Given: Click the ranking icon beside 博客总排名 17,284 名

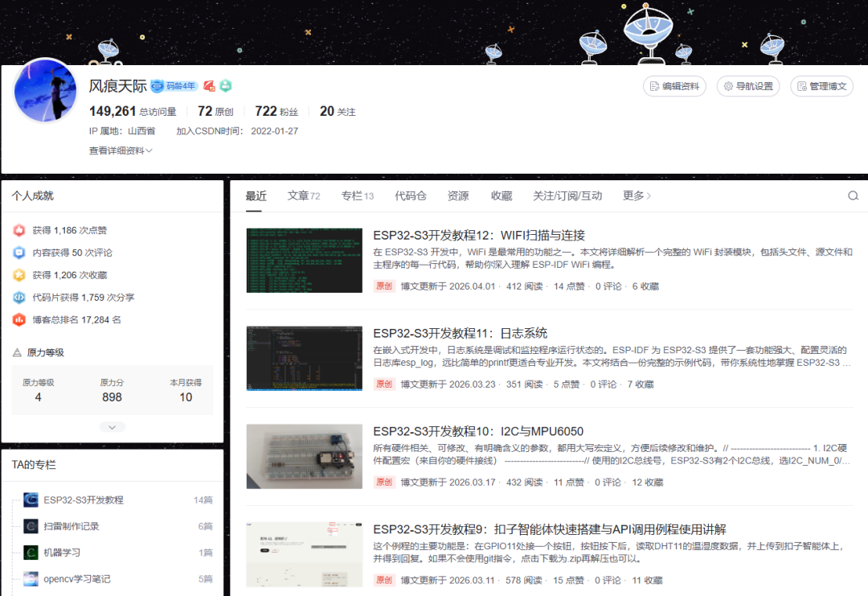Looking at the screenshot, I should 19,319.
